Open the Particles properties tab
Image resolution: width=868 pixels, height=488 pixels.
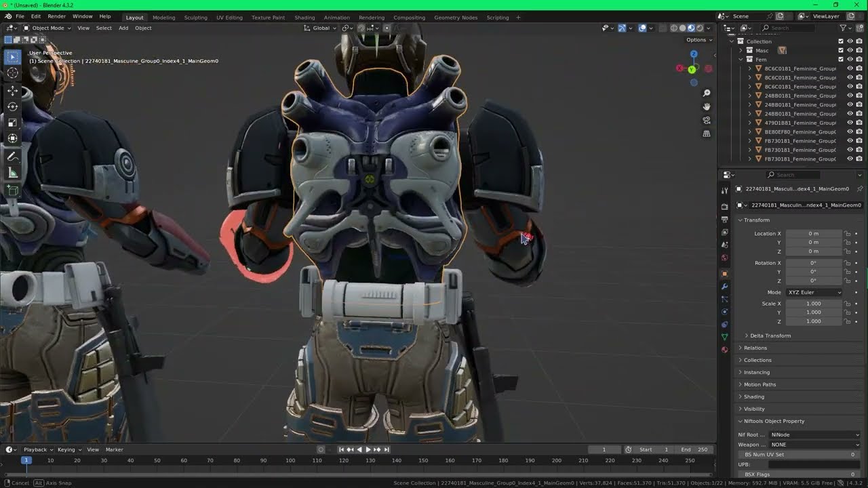click(724, 299)
